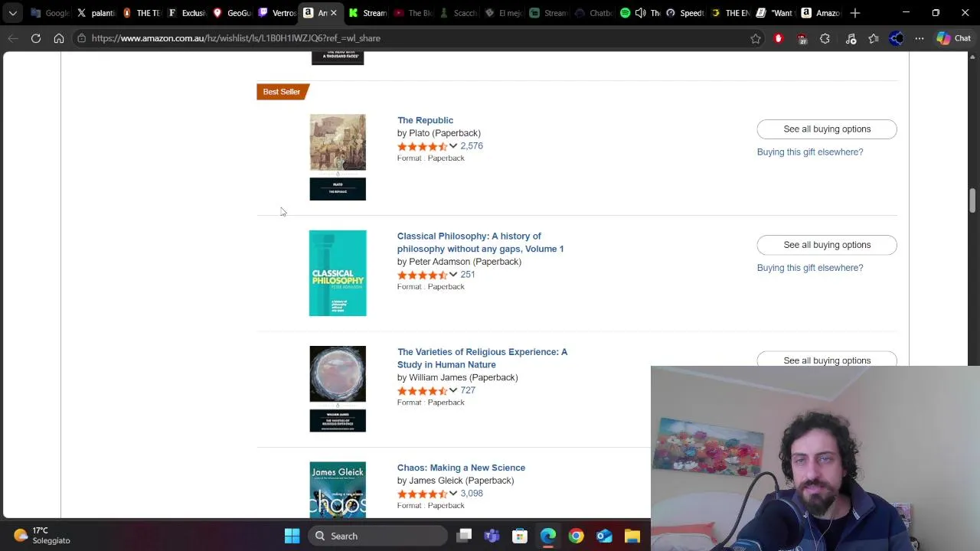Click Buying this gift elsewhere for The Republic
This screenshot has height=551, width=980.
[810, 152]
